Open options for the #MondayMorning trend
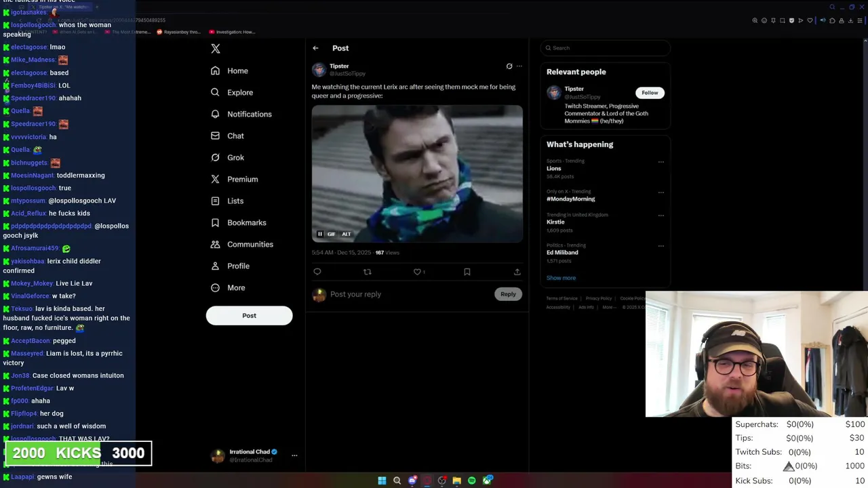Image resolution: width=868 pixels, height=488 pixels. click(x=661, y=192)
